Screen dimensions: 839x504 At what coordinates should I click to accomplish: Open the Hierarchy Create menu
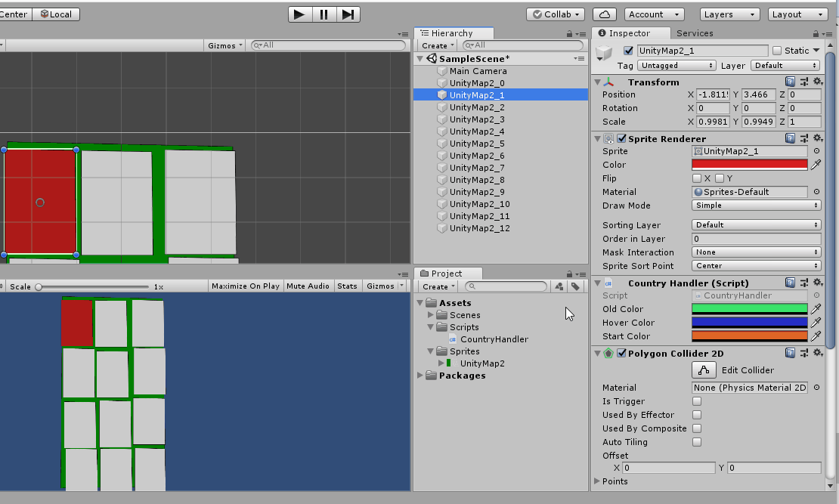tap(438, 46)
